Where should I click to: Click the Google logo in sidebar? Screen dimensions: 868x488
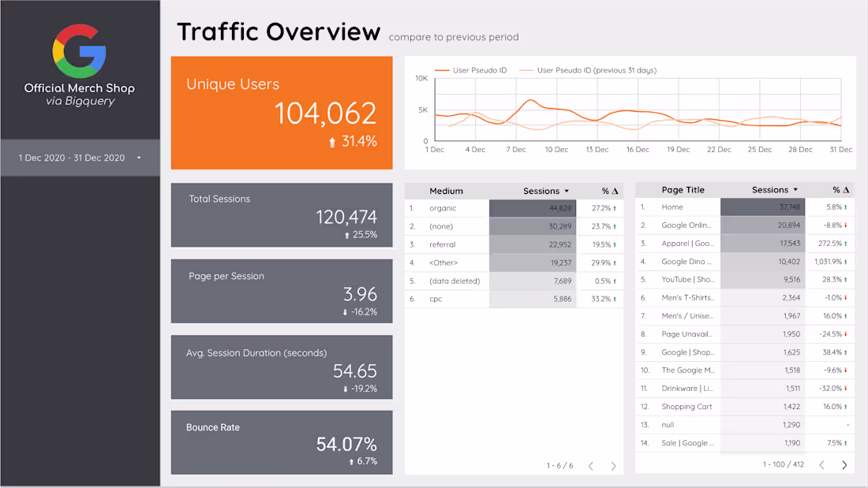click(x=79, y=49)
